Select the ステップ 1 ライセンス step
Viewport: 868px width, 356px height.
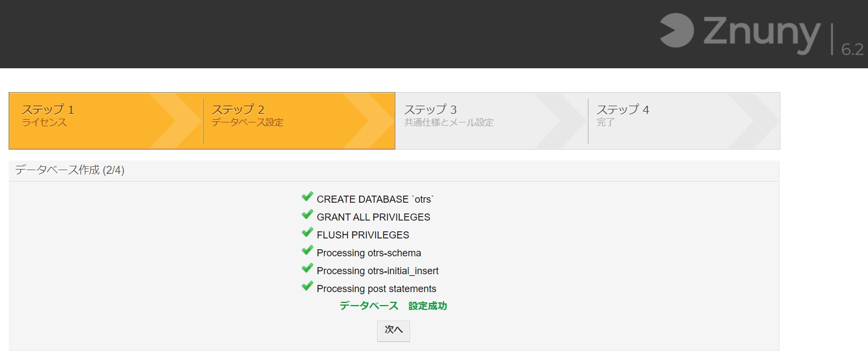point(106,121)
